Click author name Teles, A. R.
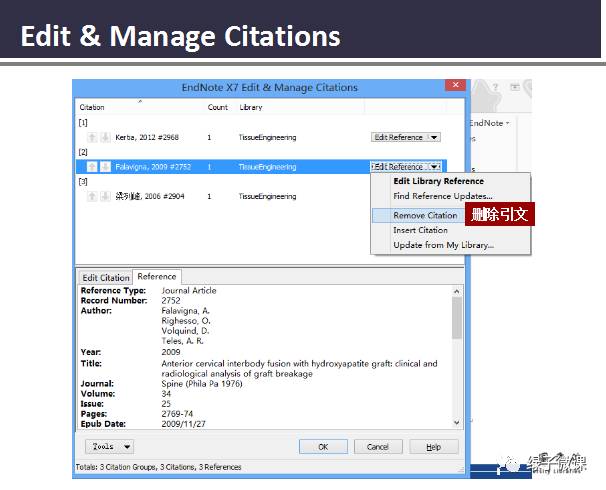 point(182,341)
